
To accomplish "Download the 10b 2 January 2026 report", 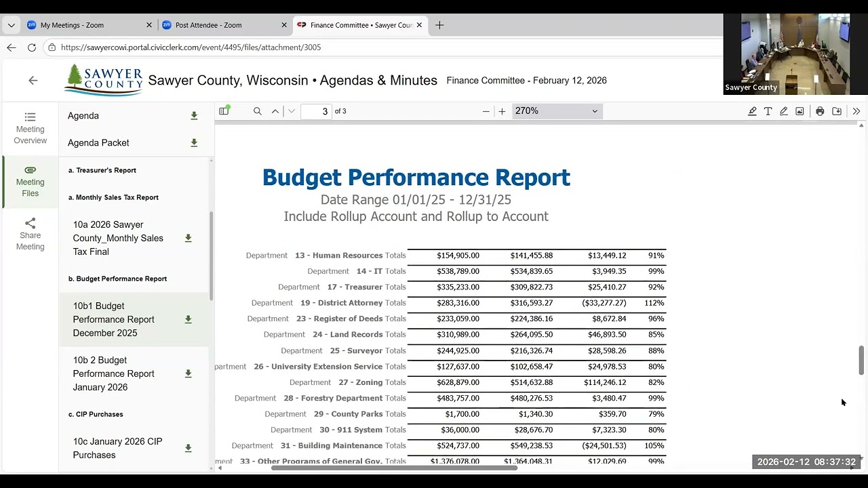I will click(189, 373).
